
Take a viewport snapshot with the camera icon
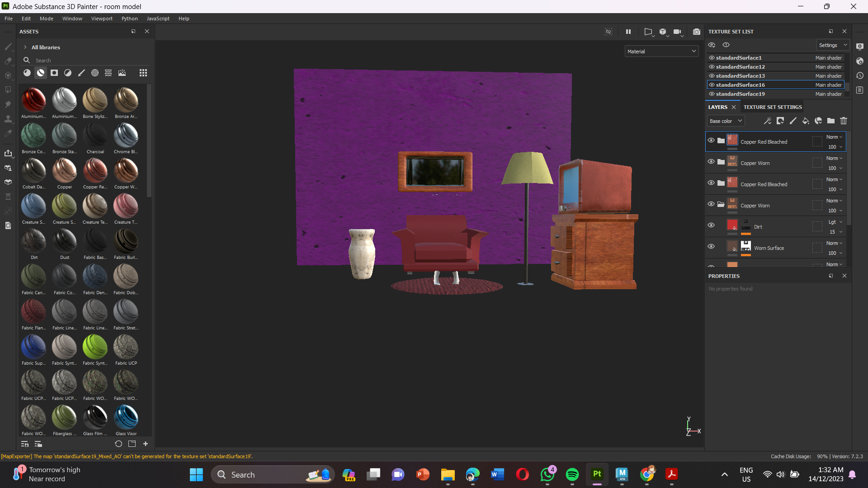697,32
